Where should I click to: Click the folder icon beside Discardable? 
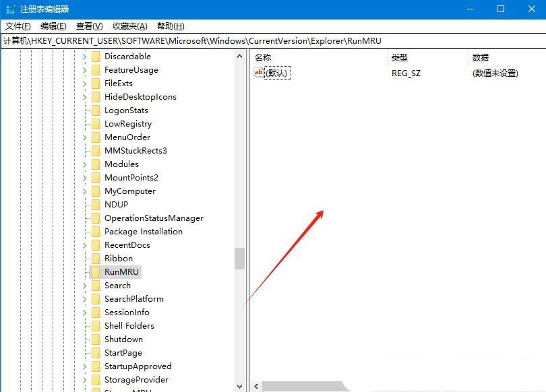[96, 57]
